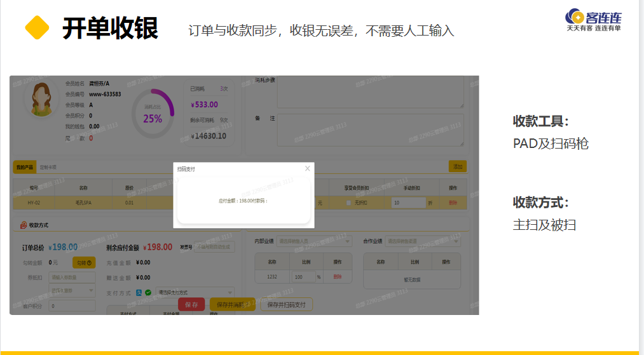The height and width of the screenshot is (355, 644).
Task: Toggle the 无折扣 checkbox
Action: coord(348,203)
